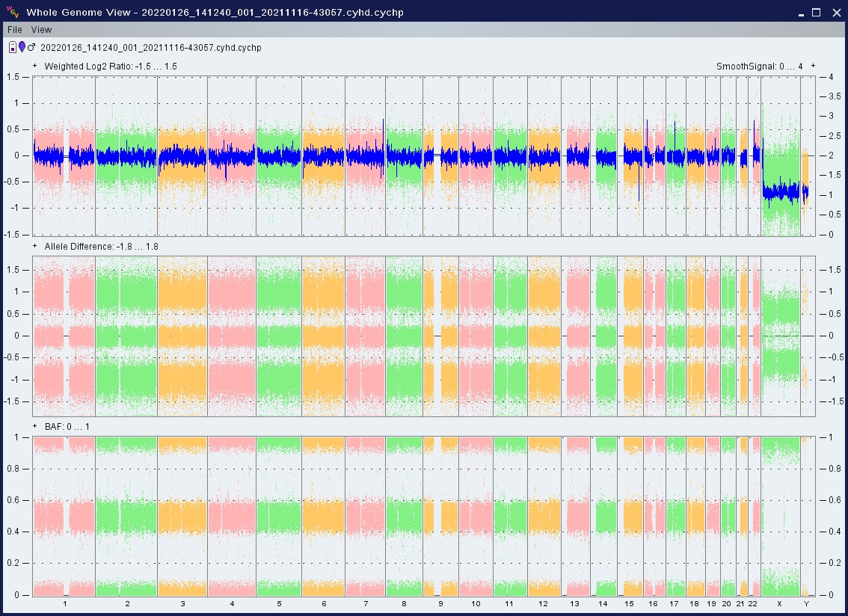Image resolution: width=848 pixels, height=616 pixels.
Task: Click the SmoothSignal range label
Action: [759, 66]
